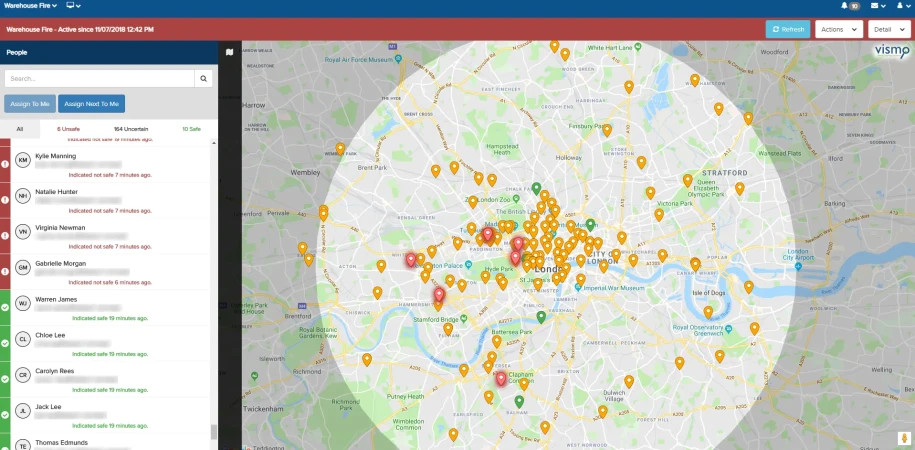Click the orange pin near Dulwich Village
This screenshot has height=450, width=915.
point(628,382)
